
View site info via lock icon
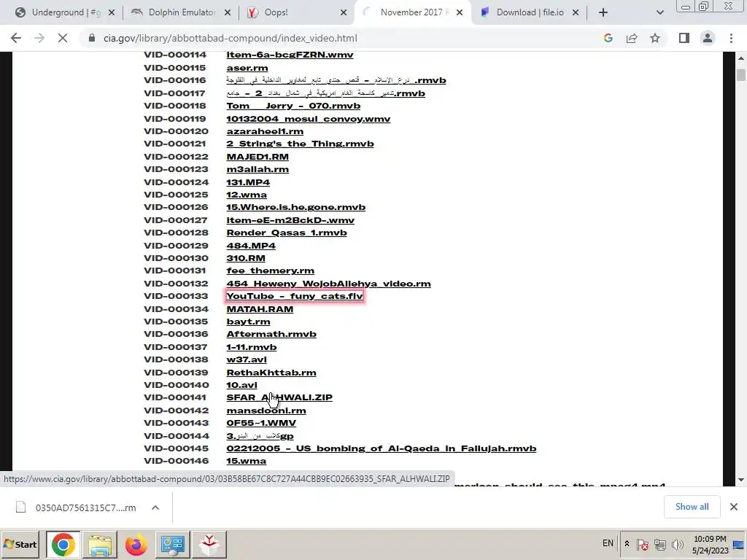(x=92, y=38)
